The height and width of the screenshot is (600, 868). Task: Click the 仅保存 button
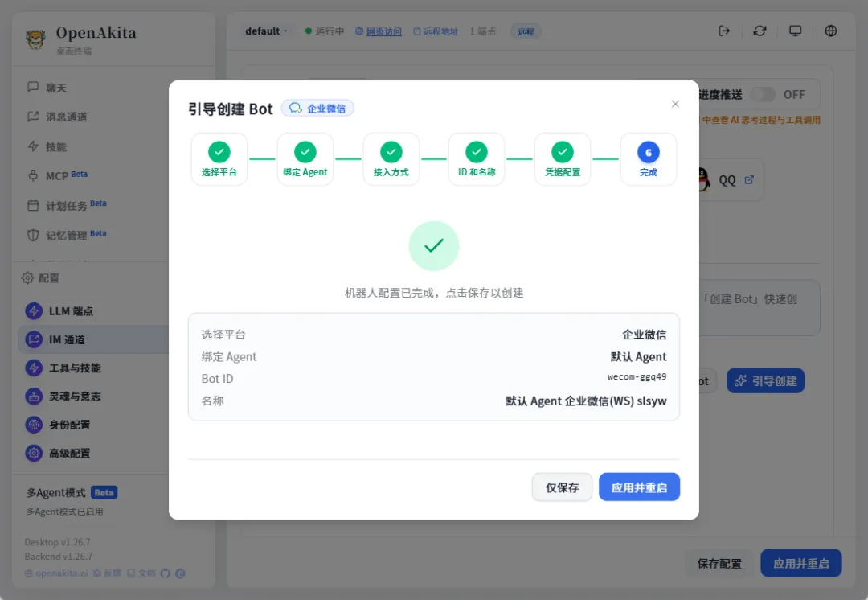[562, 487]
